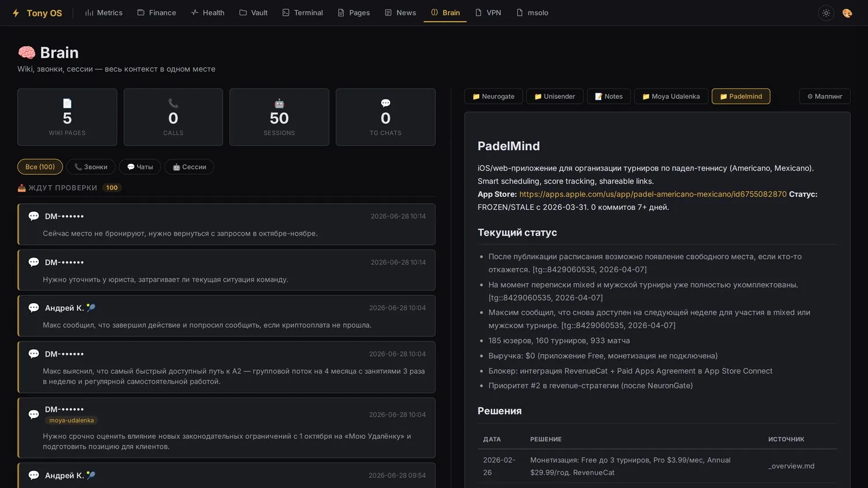Image resolution: width=868 pixels, height=488 pixels.
Task: Toggle the light/dark theme sun button
Action: 826,13
